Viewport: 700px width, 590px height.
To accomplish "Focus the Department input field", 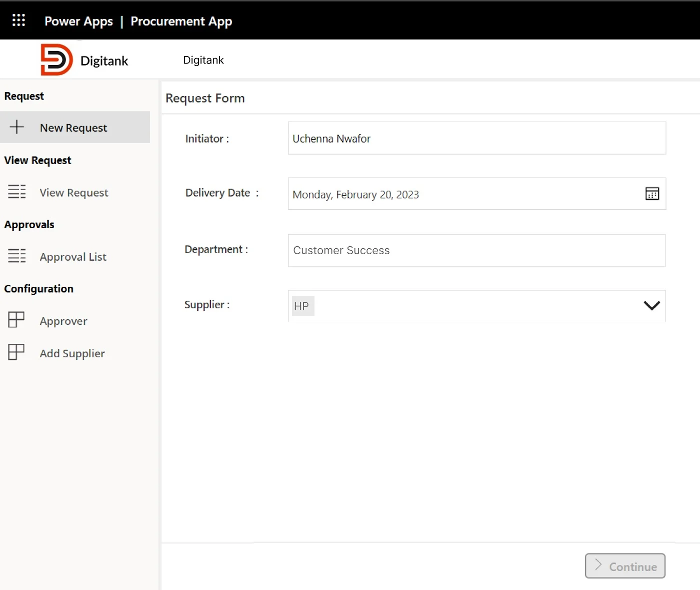I will point(476,250).
